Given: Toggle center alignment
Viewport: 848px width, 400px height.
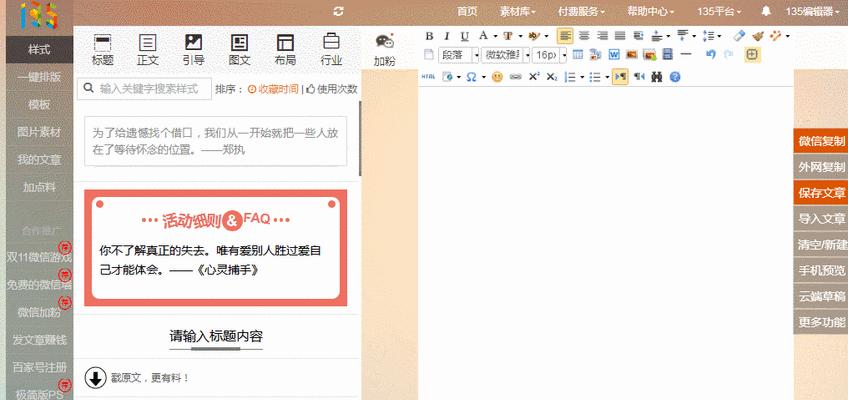Looking at the screenshot, I should (584, 36).
